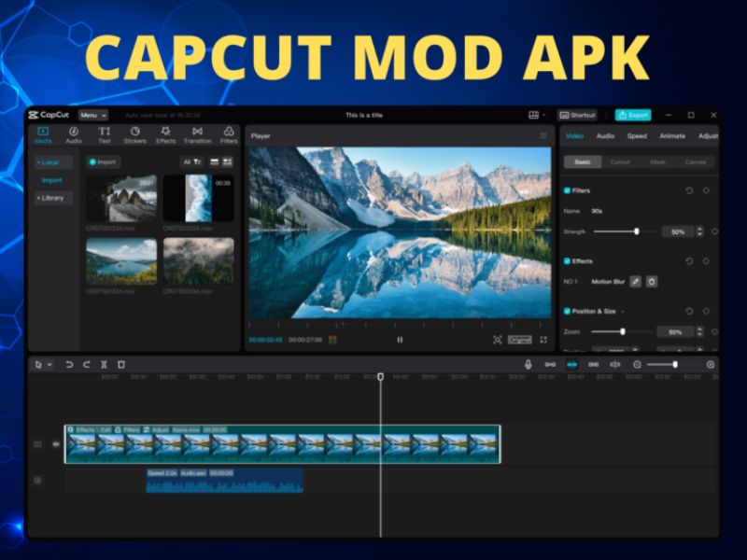Viewport: 747px width, 560px height.
Task: Toggle the audio track icon at left
Action: (37, 480)
